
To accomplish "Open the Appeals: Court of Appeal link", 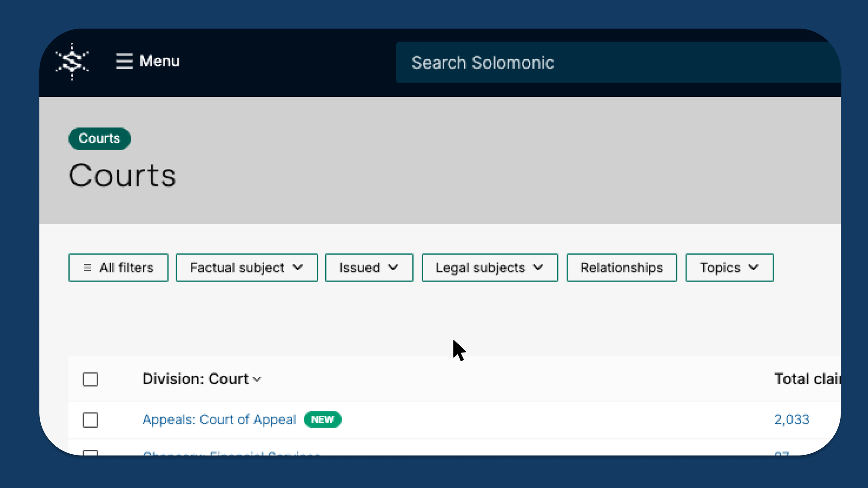I will click(219, 420).
